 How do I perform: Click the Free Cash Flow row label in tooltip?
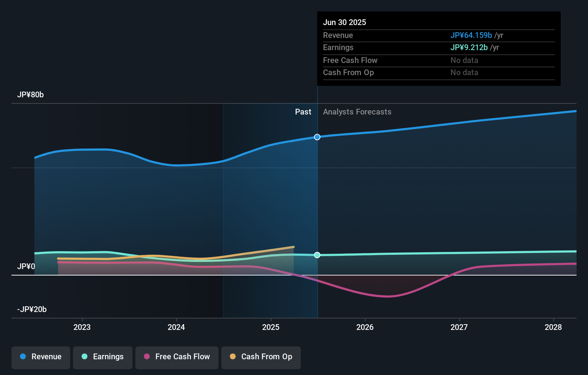[350, 60]
